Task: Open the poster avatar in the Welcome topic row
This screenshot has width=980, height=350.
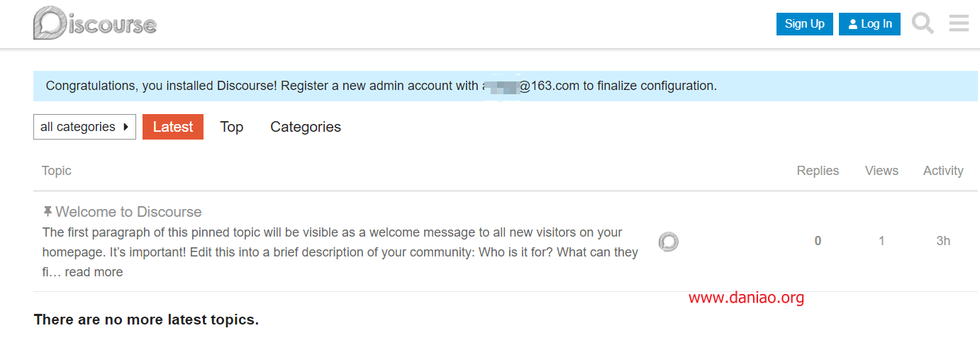Action: point(668,242)
